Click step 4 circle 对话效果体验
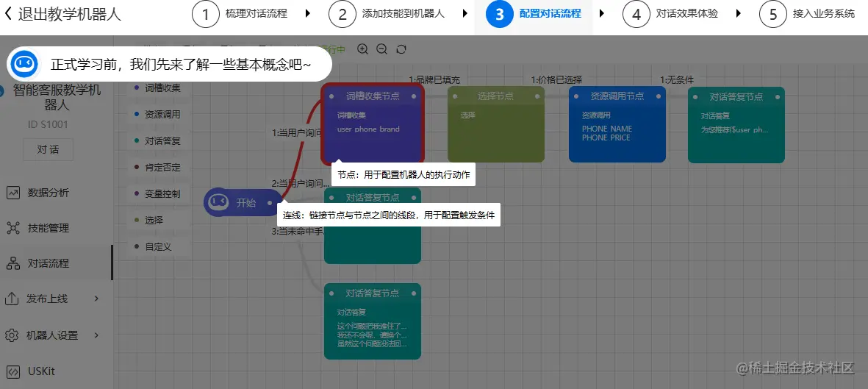This screenshot has width=868, height=389. 636,14
